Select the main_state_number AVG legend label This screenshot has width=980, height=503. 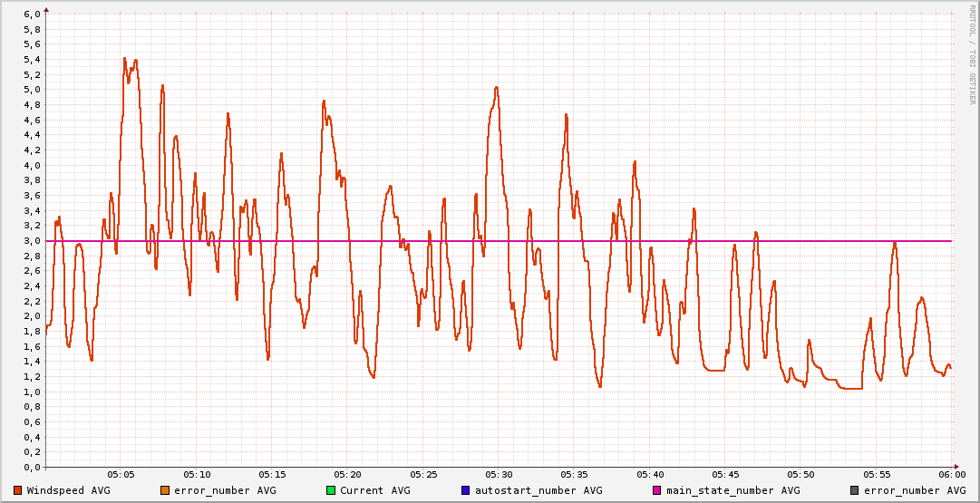733,490
